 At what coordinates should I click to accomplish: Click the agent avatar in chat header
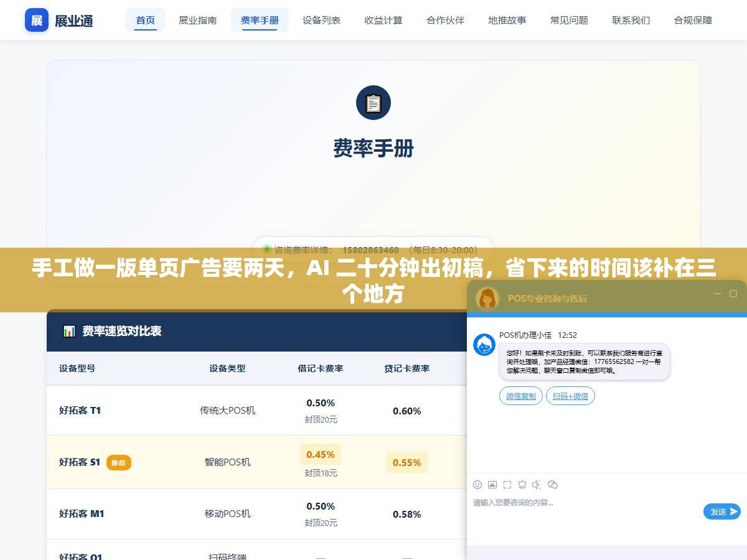(x=487, y=299)
